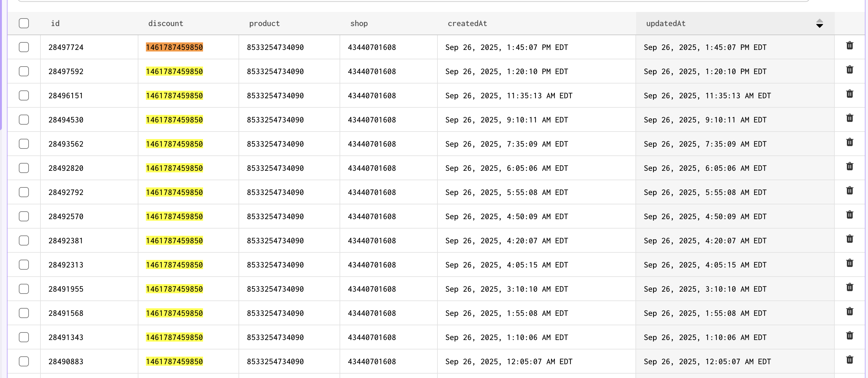Check the box for row 28493562
This screenshot has width=868, height=378.
[24, 144]
